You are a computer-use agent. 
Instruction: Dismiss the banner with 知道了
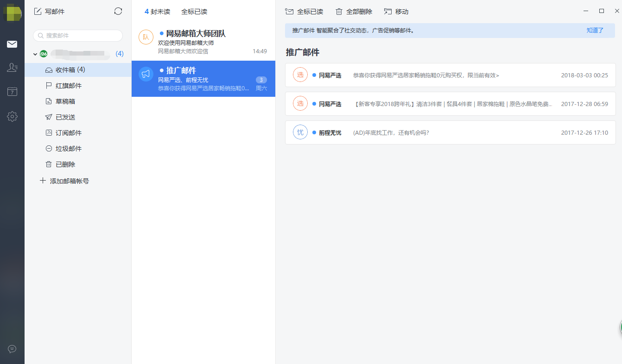click(x=595, y=31)
